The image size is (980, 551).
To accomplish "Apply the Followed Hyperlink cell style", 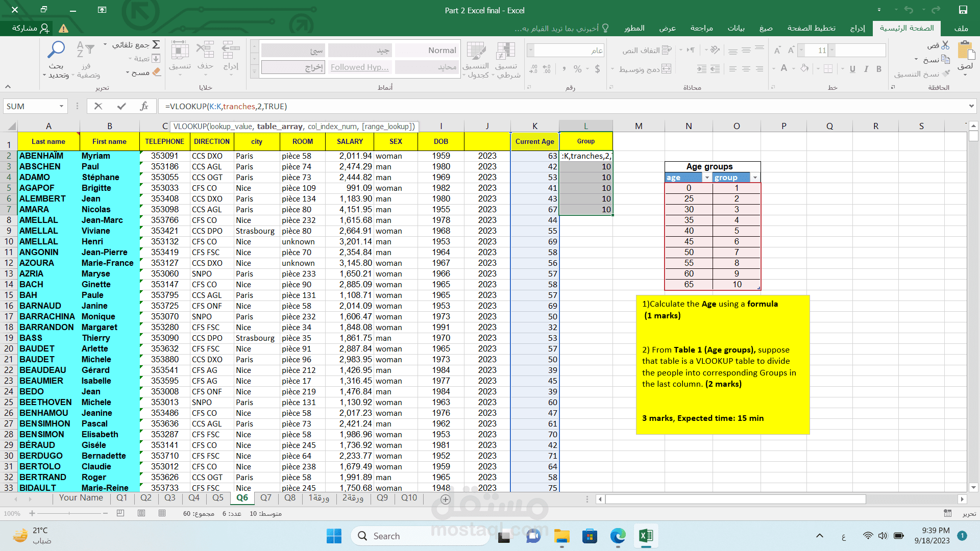I will (x=360, y=67).
